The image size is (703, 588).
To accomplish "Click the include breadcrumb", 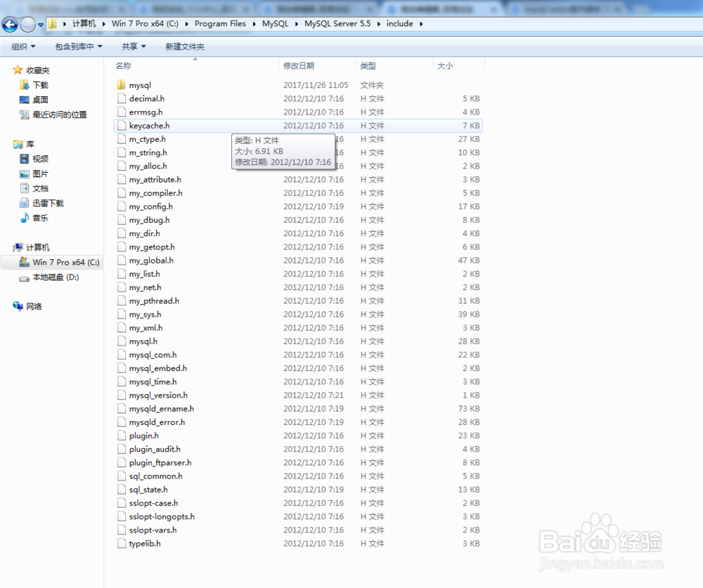I will pyautogui.click(x=400, y=24).
